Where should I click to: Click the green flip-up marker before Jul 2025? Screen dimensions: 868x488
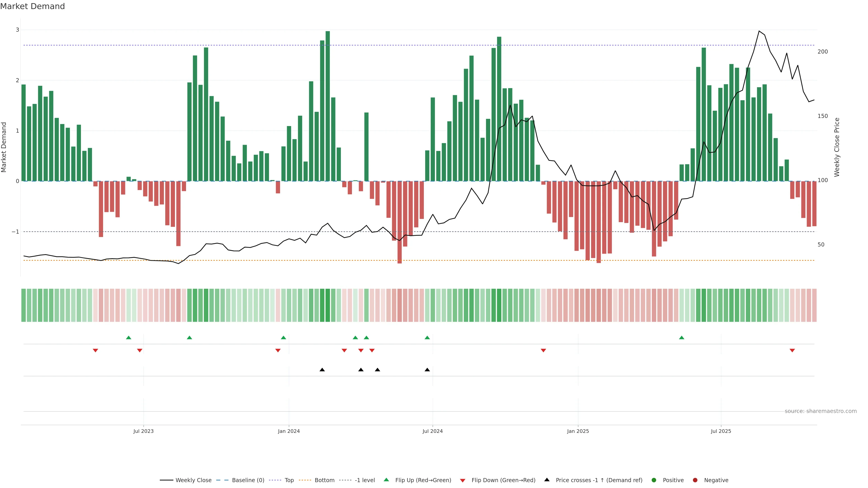[x=682, y=338]
